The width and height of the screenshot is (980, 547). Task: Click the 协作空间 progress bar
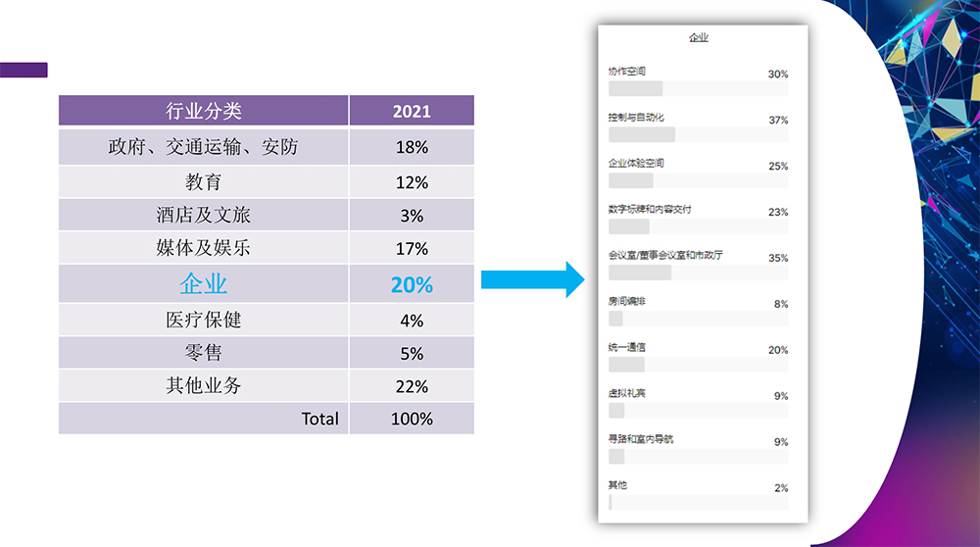click(698, 88)
